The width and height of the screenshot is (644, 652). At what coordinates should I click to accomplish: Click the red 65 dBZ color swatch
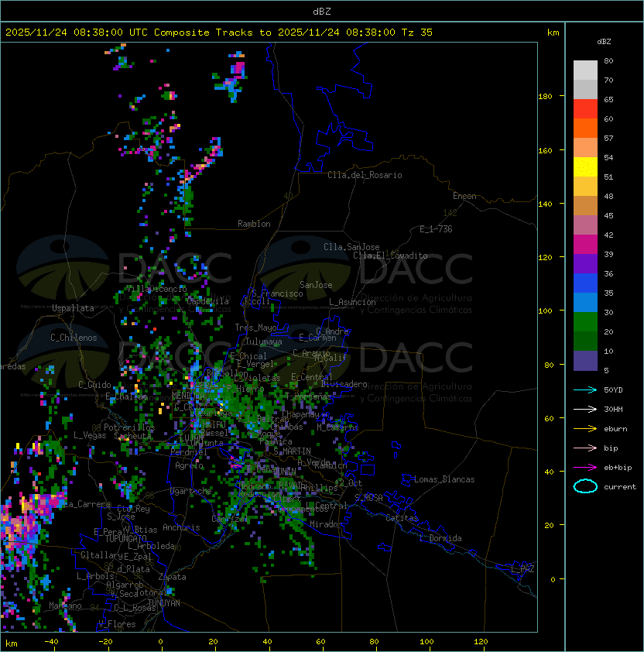585,109
